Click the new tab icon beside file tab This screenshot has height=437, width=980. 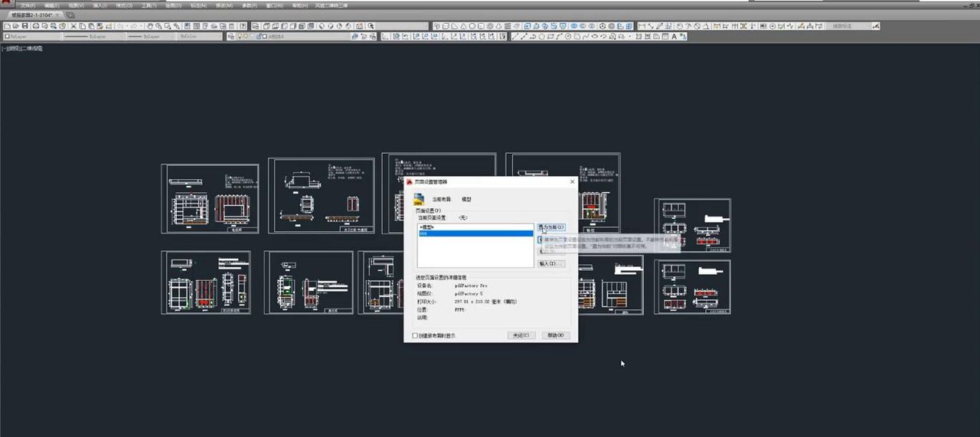point(70,15)
